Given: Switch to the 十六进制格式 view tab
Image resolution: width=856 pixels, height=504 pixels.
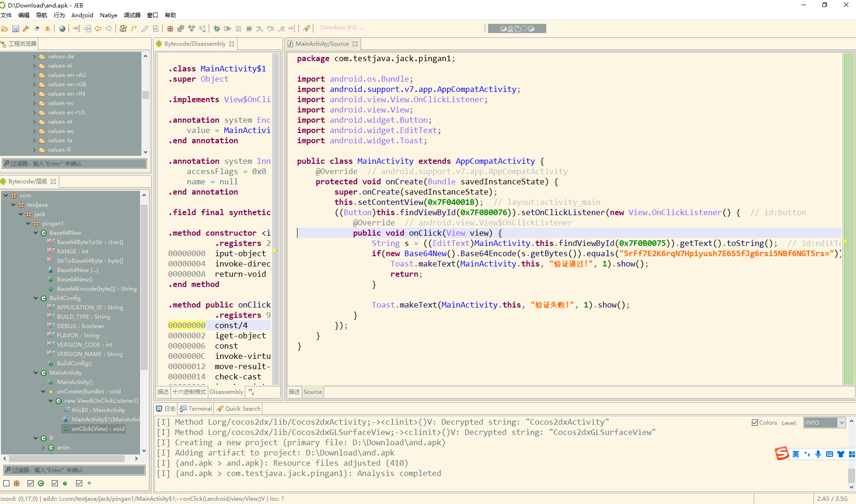Looking at the screenshot, I should point(189,392).
